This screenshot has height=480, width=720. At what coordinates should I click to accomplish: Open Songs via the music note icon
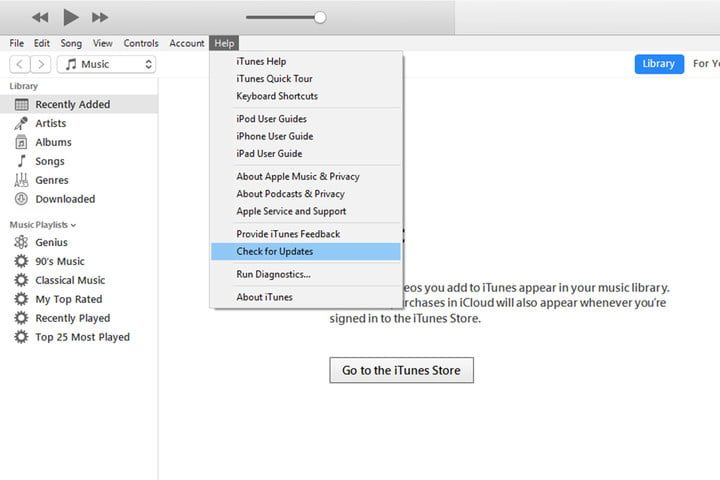[21, 161]
